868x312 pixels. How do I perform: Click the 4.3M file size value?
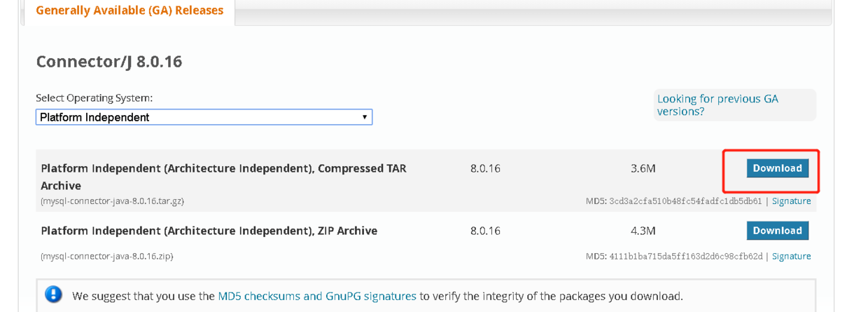(x=643, y=231)
